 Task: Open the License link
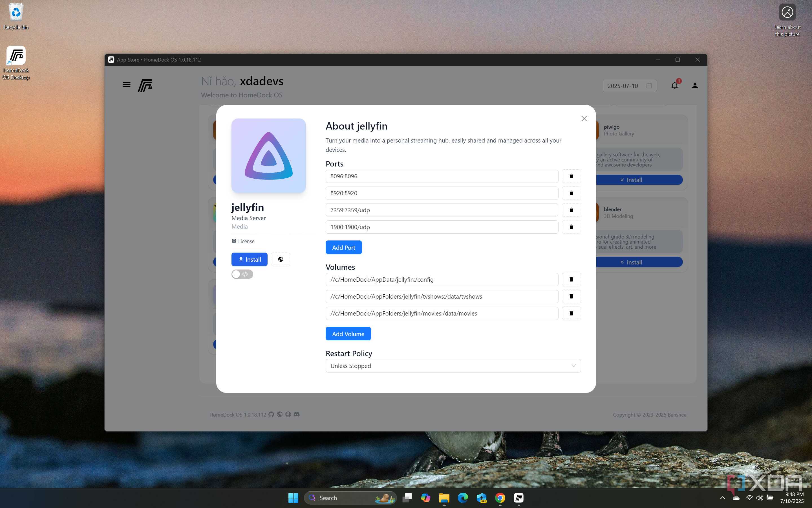(243, 241)
